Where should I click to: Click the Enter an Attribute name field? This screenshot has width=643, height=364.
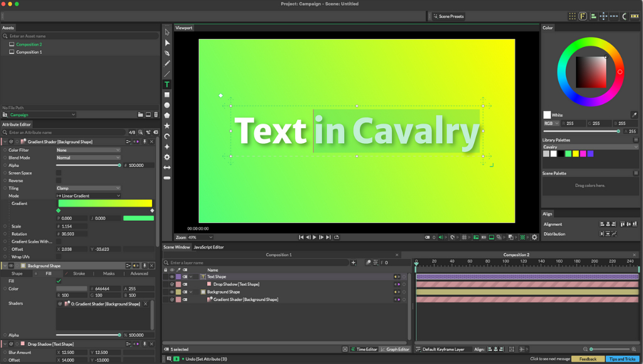[65, 132]
